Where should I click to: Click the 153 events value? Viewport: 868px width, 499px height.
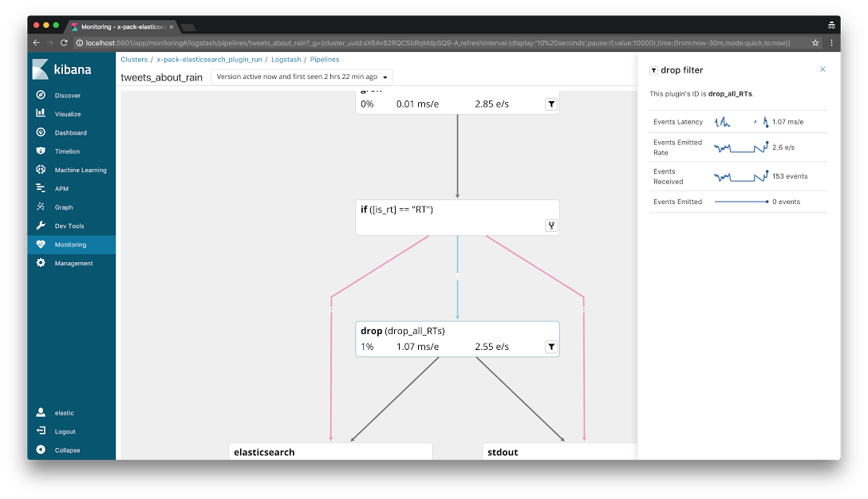point(790,176)
